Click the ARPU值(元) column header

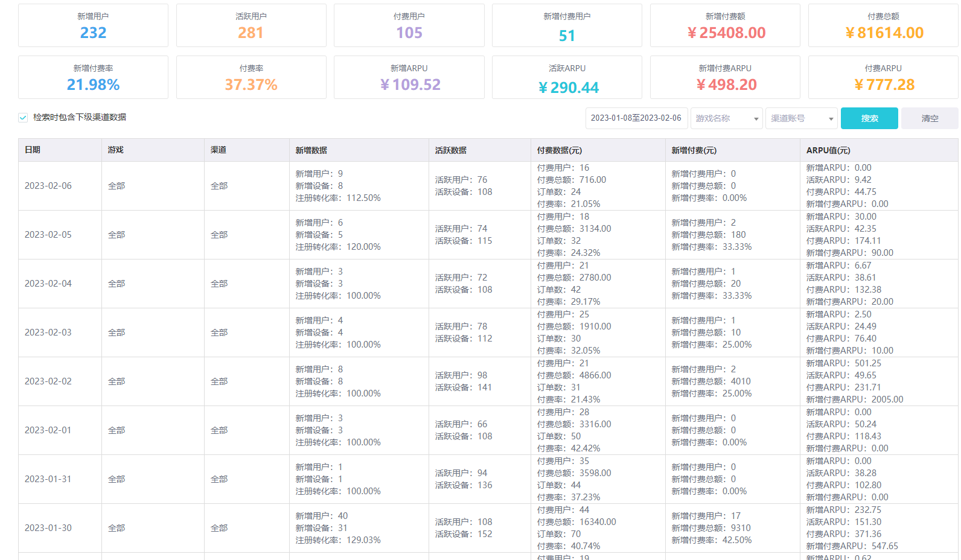[828, 150]
